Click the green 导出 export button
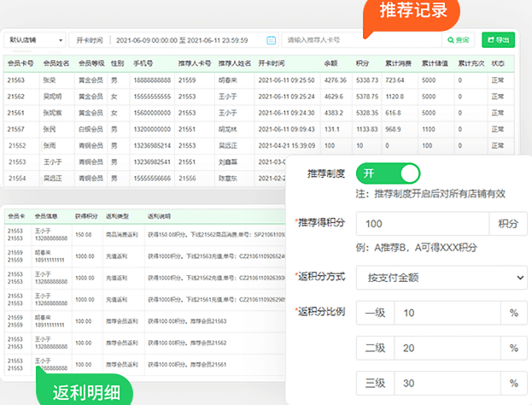Screen dimensions: 532x405 point(499,40)
